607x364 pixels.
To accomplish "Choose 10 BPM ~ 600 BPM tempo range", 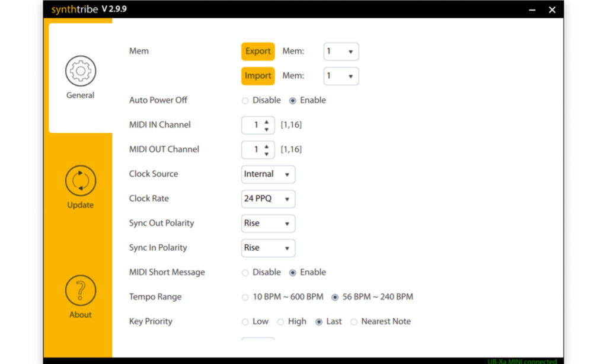I will tap(245, 297).
